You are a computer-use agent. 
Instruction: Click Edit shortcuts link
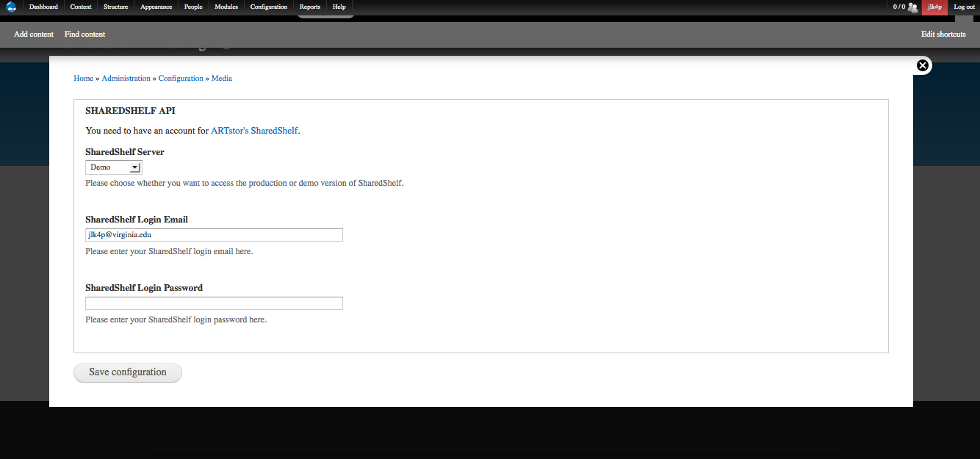[943, 34]
